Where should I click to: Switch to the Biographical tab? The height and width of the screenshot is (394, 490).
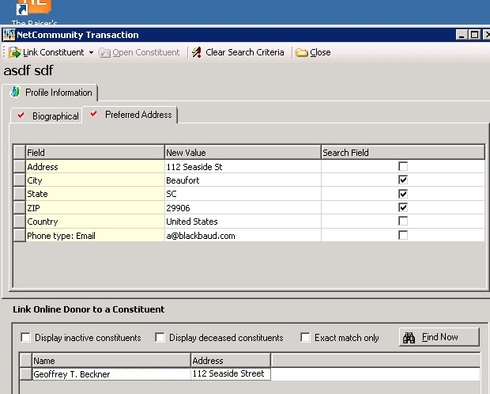click(47, 116)
